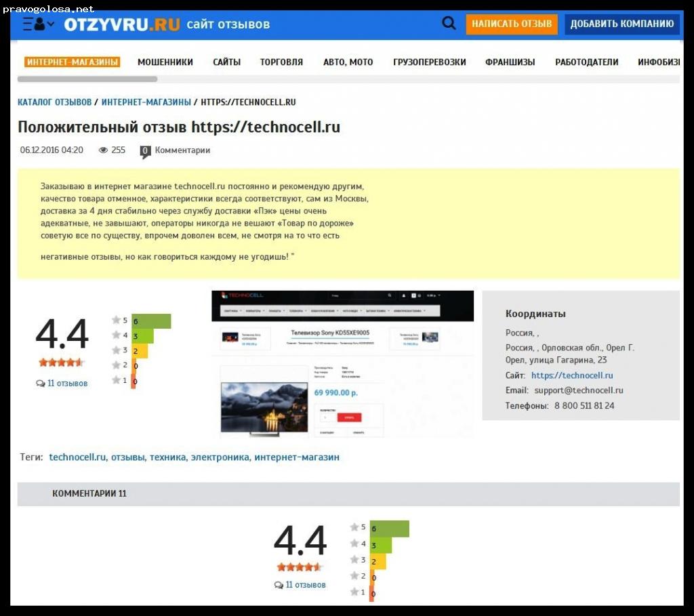
Task: Click the comments speech bubble icon
Action: coord(145,151)
